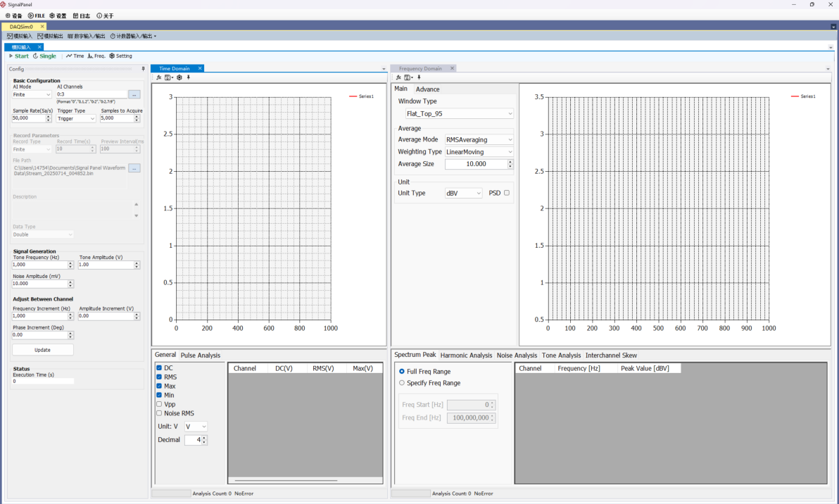Open the FILE menu
The width and height of the screenshot is (839, 504).
pyautogui.click(x=37, y=15)
